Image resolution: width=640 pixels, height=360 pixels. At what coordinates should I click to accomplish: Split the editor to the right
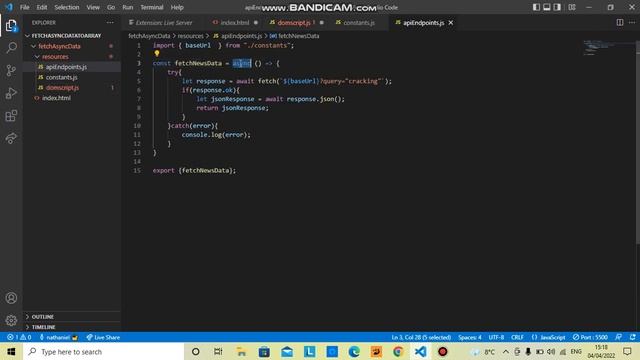(620, 22)
